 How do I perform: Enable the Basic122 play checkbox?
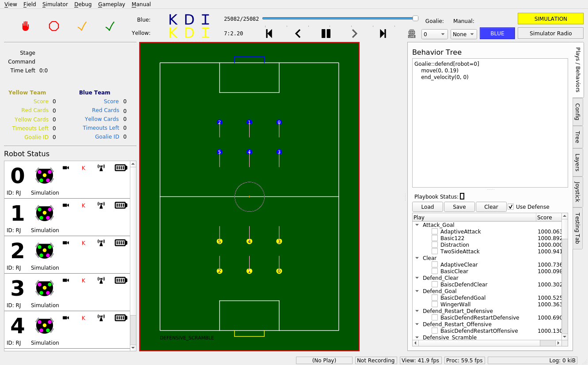point(435,238)
